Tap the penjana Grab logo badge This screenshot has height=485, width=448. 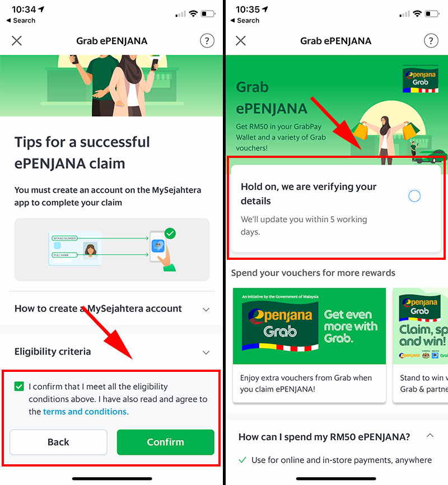pyautogui.click(x=421, y=80)
